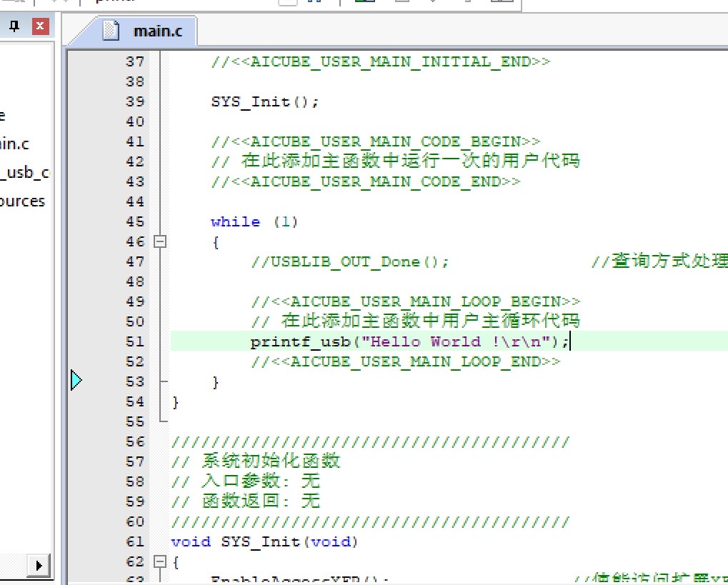
Task: Place cursor on printf_usb function name
Action: click(300, 342)
